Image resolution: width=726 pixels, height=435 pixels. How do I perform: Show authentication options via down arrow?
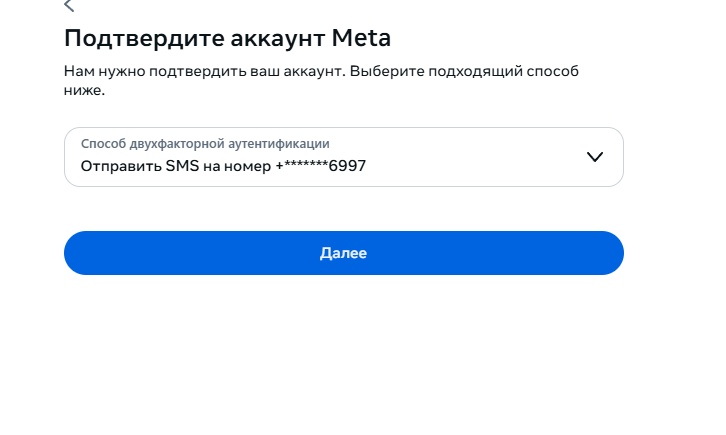pyautogui.click(x=595, y=157)
